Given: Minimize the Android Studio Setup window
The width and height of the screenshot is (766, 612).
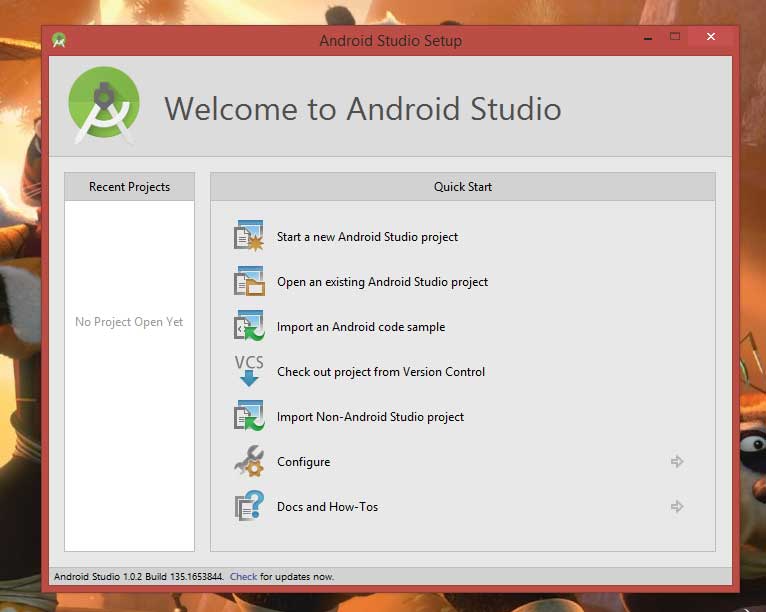Looking at the screenshot, I should tap(648, 37).
